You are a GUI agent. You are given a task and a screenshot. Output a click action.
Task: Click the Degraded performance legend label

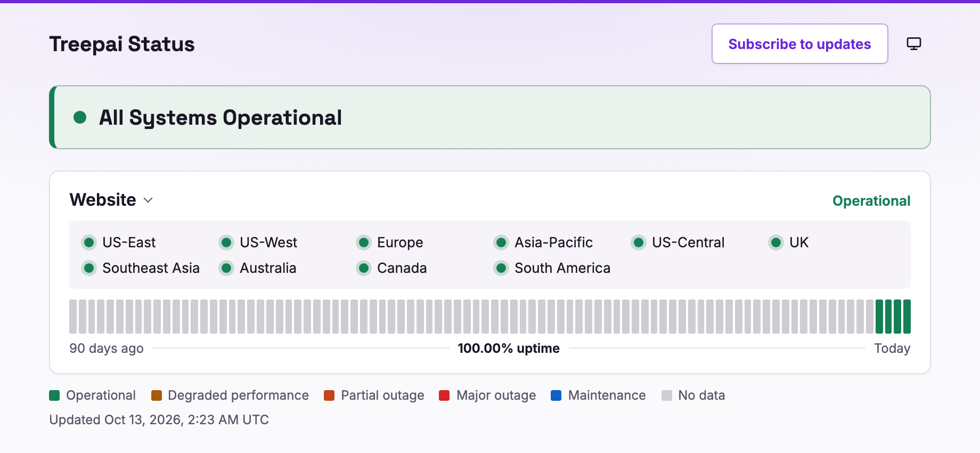[x=238, y=395]
